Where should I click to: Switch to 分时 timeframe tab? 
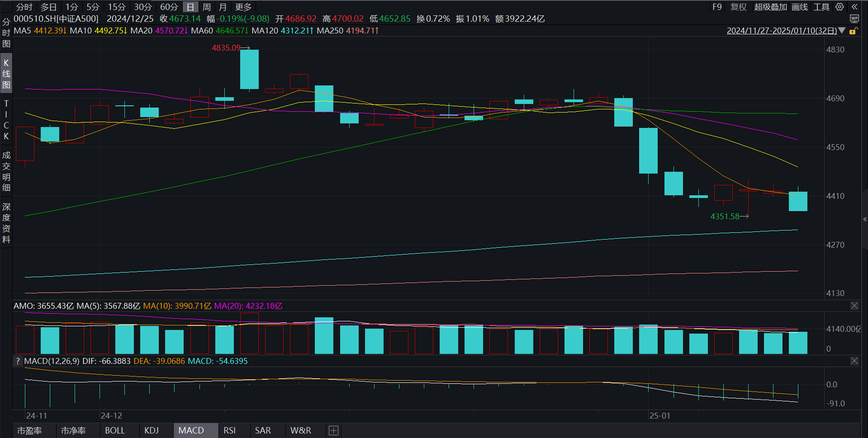point(24,7)
